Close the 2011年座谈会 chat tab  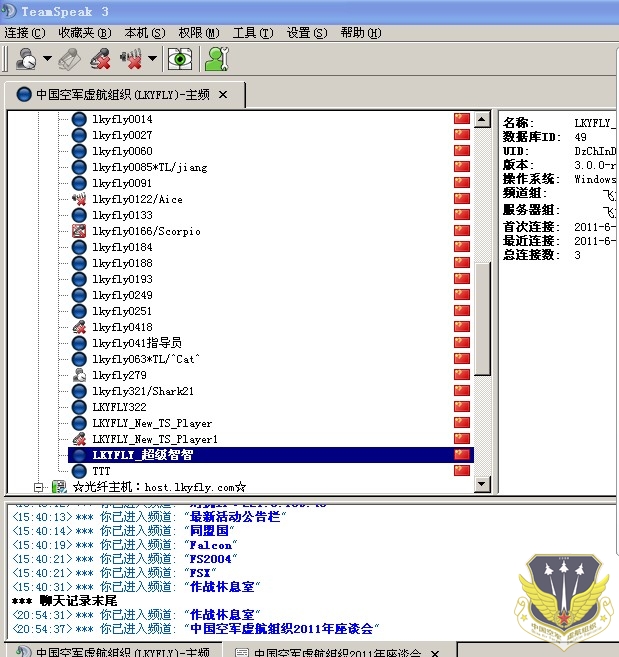coord(435,653)
